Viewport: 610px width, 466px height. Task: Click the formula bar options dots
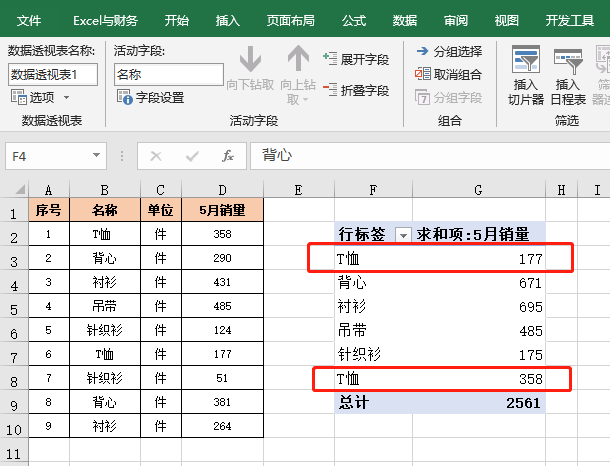(122, 156)
